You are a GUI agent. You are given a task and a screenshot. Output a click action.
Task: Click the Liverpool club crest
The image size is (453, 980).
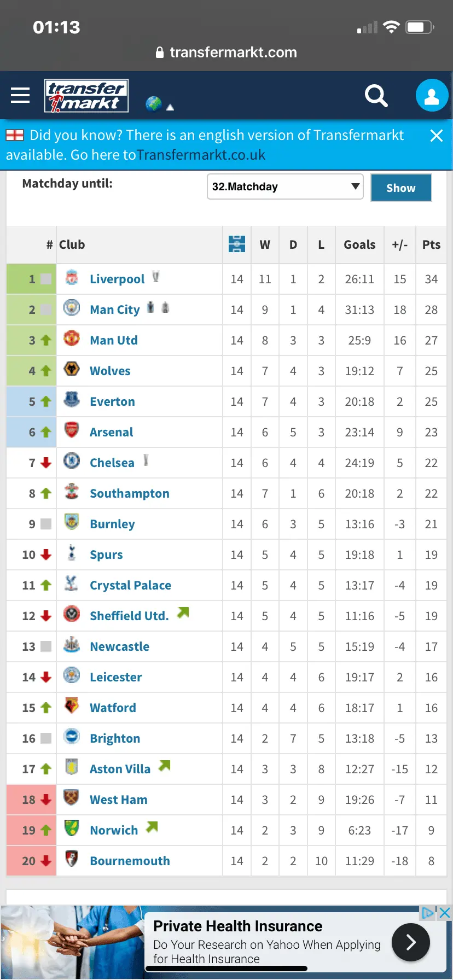tap(71, 277)
